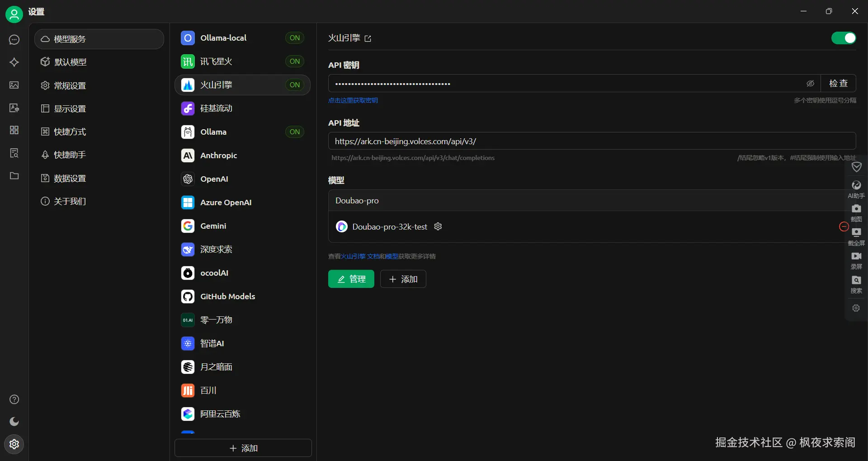Select 阿里云百炼 provider
The height and width of the screenshot is (461, 868).
pos(242,414)
